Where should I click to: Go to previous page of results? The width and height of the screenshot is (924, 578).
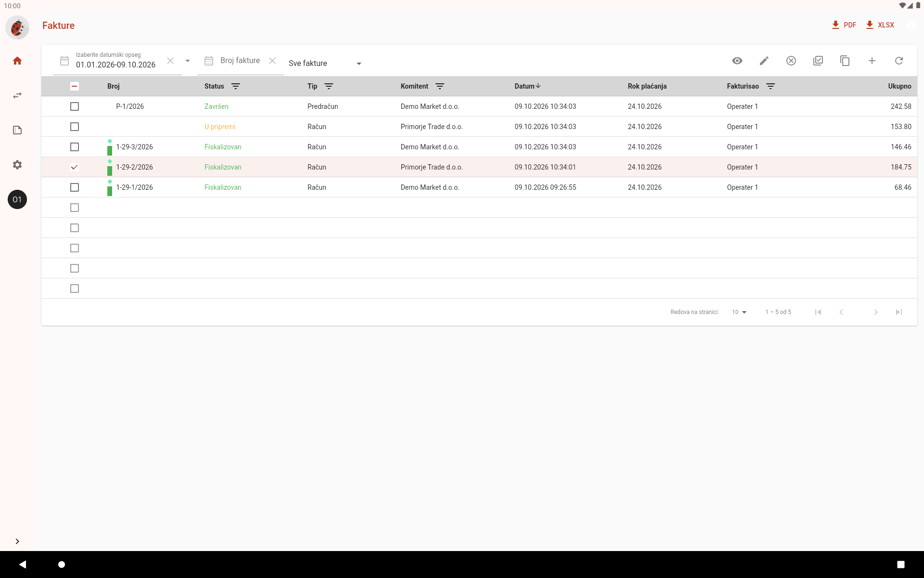click(x=841, y=312)
